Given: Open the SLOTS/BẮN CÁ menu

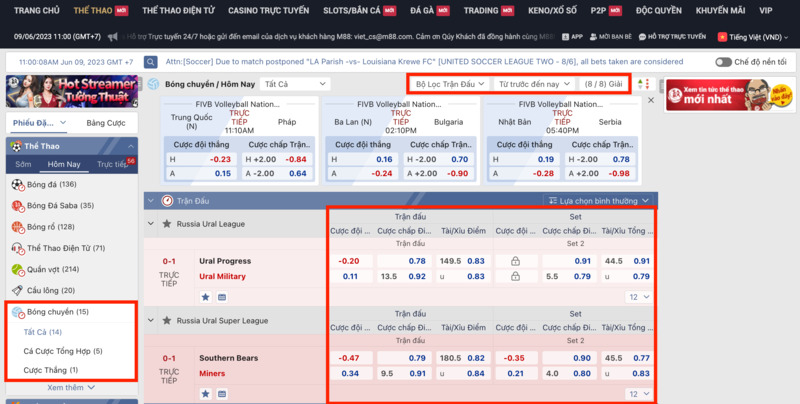Looking at the screenshot, I should (360, 10).
